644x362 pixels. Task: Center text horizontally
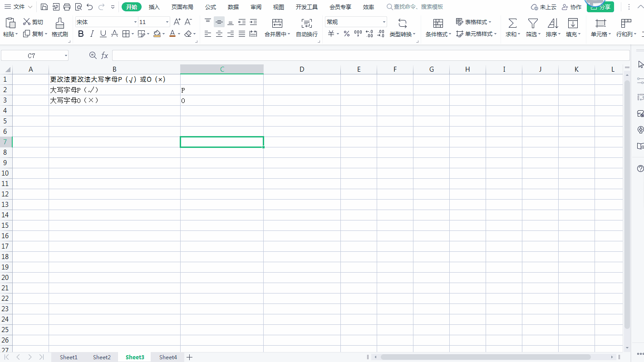[219, 34]
